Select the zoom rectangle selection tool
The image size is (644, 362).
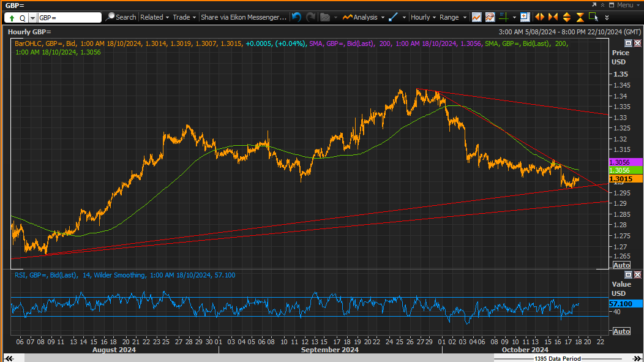tap(593, 17)
